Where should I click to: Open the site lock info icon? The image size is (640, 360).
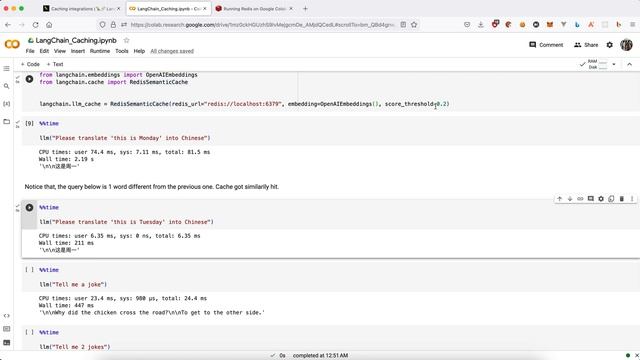[113, 25]
